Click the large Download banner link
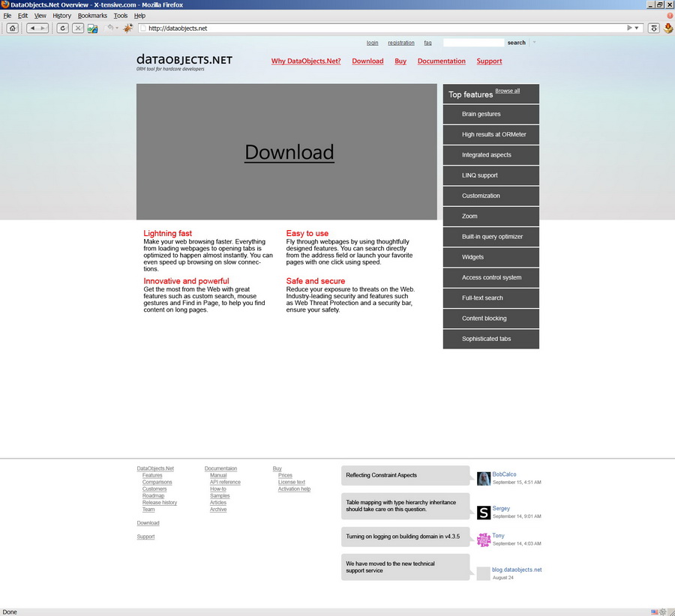Viewport: 675px width, 616px height. 289,152
